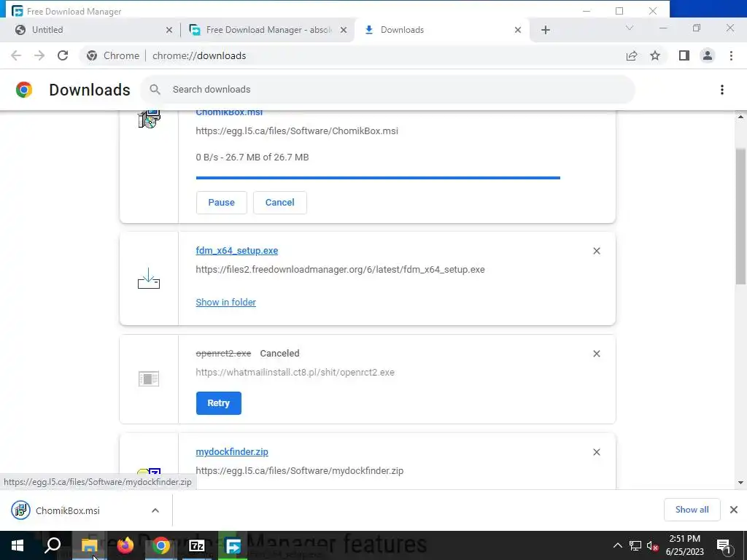
Task: Click the fdm_x64_setup.exe download icon
Action: [149, 279]
